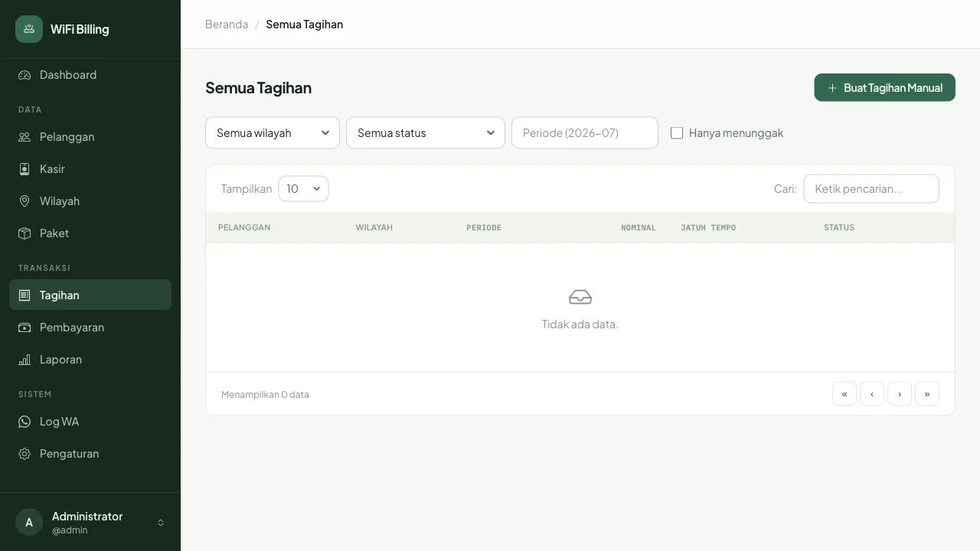Sort by the NOMINAL column header
Screen dimensions: 980x551
(639, 228)
